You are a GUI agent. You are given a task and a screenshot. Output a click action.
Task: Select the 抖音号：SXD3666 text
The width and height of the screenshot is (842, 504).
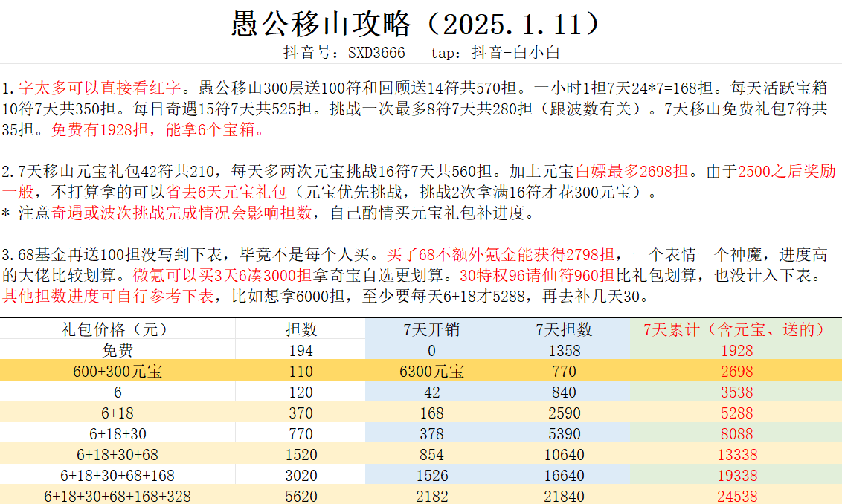tap(344, 53)
